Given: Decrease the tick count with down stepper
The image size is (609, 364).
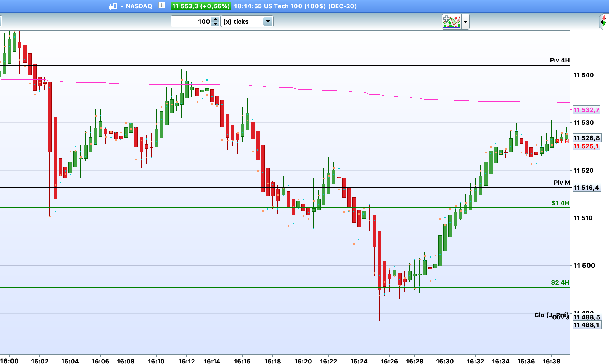Looking at the screenshot, I should (215, 24).
